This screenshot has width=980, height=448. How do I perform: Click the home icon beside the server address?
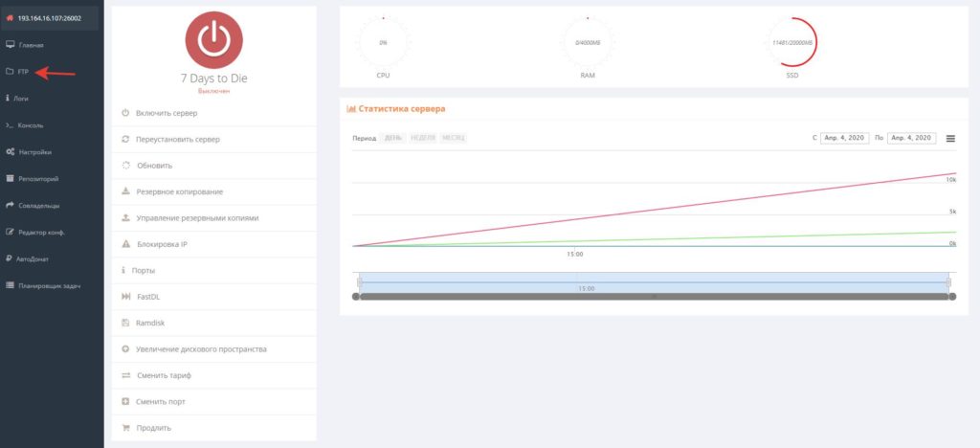pos(10,19)
